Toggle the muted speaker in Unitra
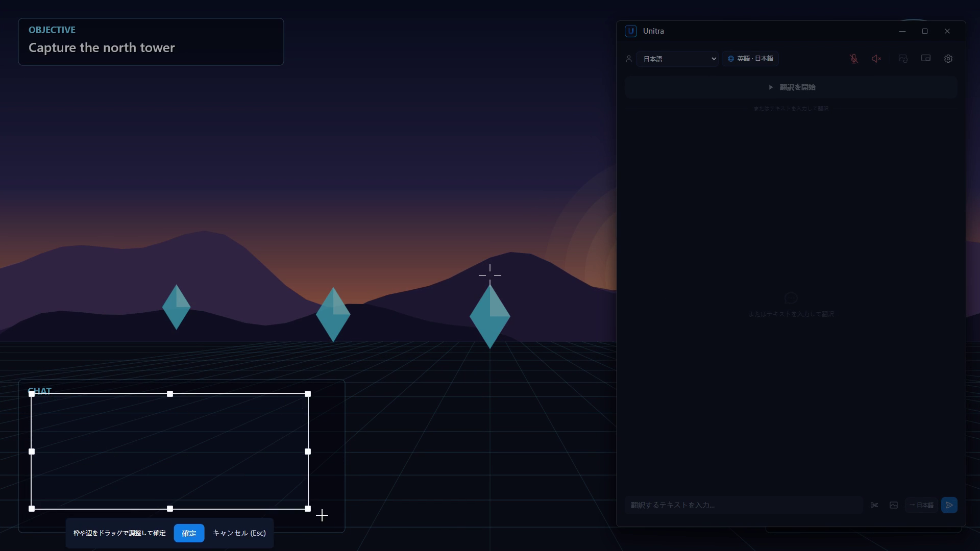980x551 pixels. pos(876,59)
